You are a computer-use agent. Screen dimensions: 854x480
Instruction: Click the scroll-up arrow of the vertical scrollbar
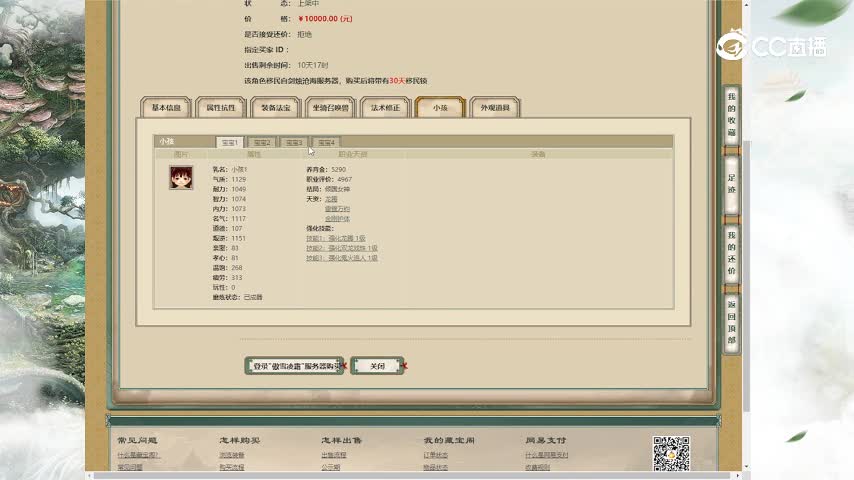point(746,4)
